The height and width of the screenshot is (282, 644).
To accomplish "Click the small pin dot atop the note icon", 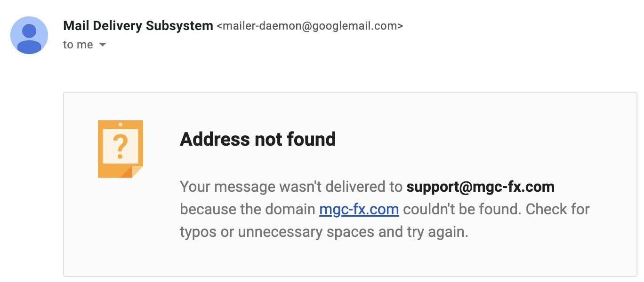I will [x=121, y=125].
